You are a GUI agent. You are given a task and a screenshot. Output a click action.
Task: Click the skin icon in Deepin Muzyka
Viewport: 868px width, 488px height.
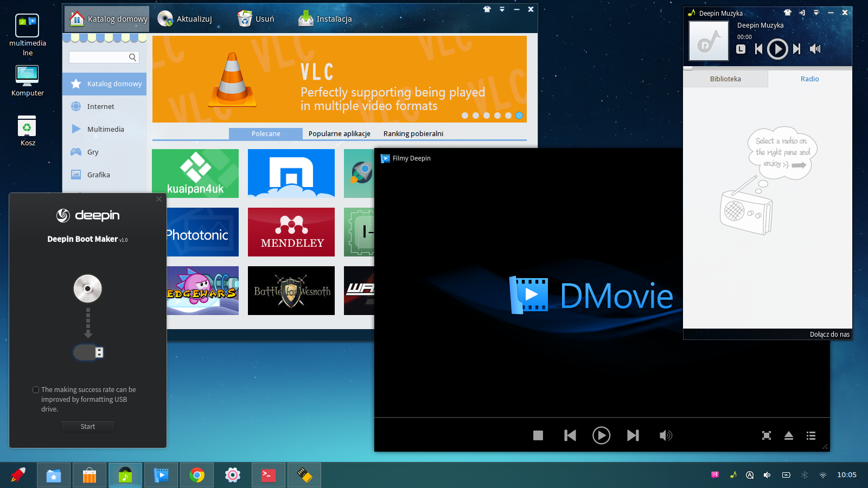point(788,12)
